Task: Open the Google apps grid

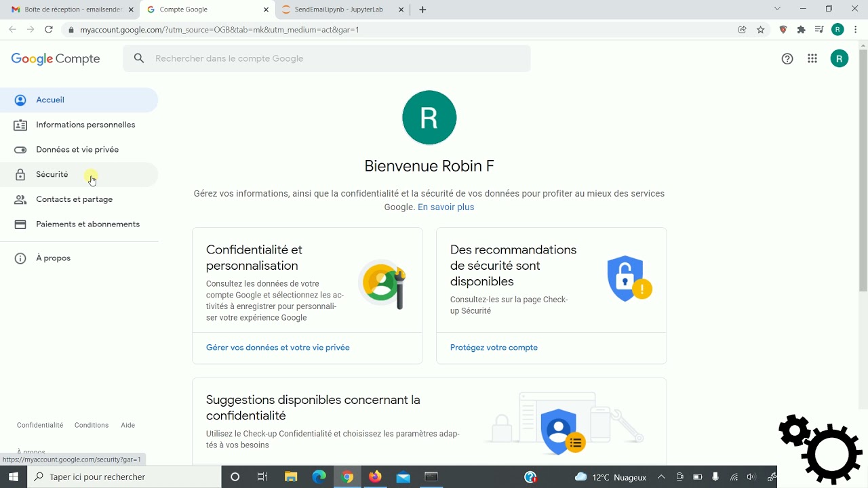Action: (x=812, y=59)
